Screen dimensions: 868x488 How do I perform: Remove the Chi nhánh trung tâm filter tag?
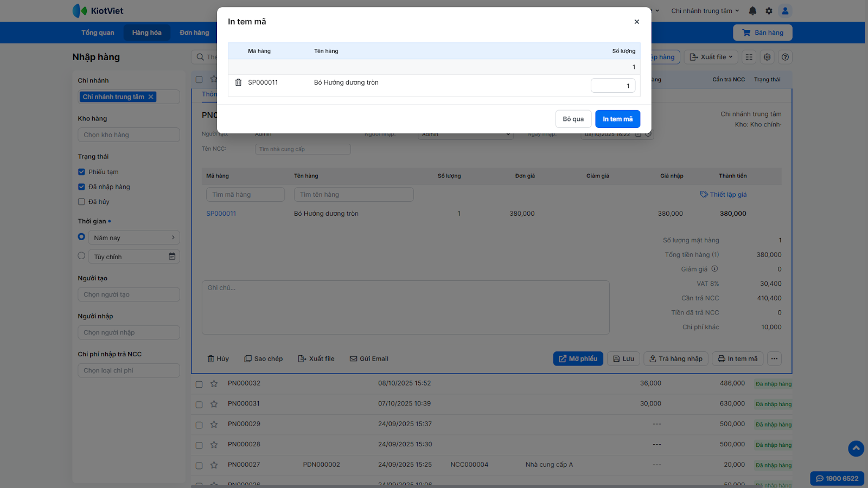tap(151, 97)
